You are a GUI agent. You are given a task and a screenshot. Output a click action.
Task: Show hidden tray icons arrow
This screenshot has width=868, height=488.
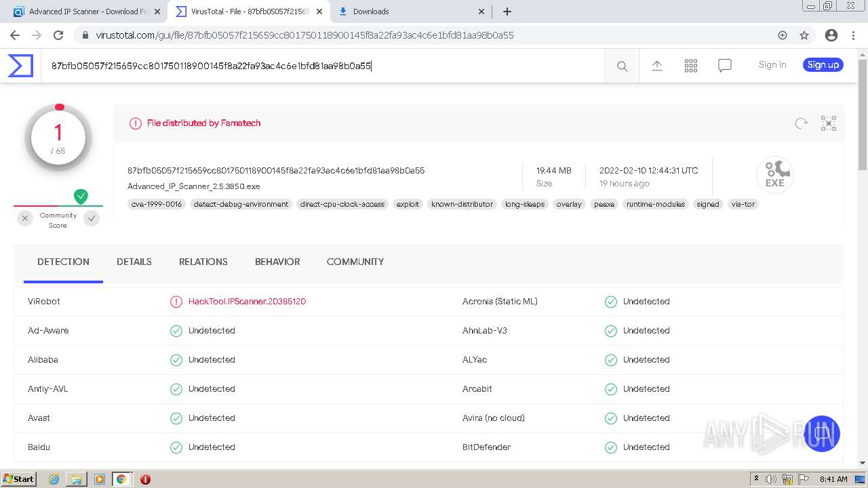tap(756, 479)
